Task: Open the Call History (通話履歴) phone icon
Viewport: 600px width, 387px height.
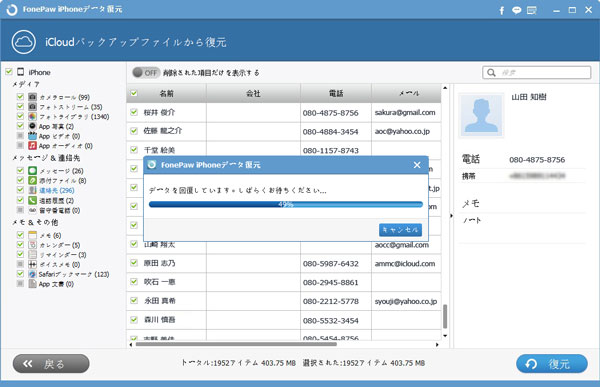Action: (33, 200)
